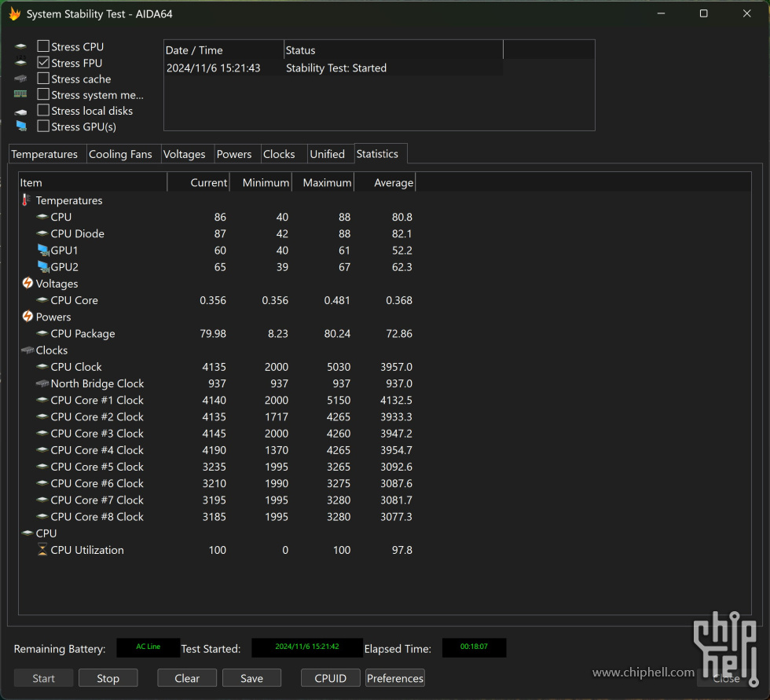Click the CPU Clock row icon
The width and height of the screenshot is (770, 700).
pos(42,366)
